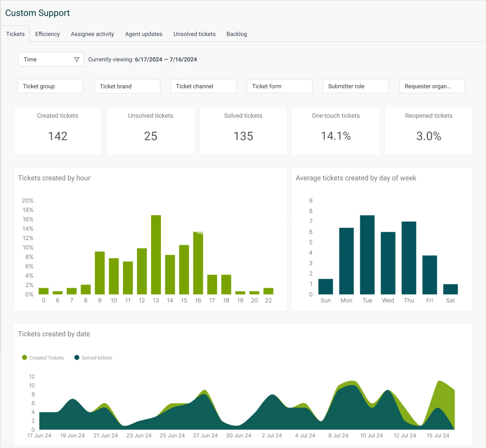Switch to the Efficiency tab
The width and height of the screenshot is (486, 448).
click(47, 34)
